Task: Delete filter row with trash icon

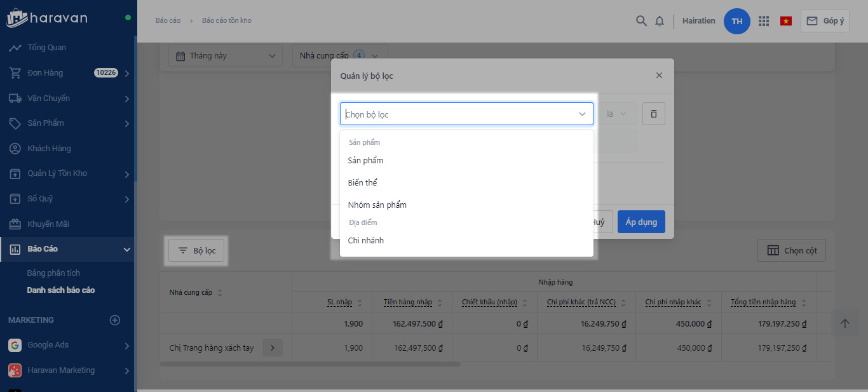Action: [x=654, y=114]
